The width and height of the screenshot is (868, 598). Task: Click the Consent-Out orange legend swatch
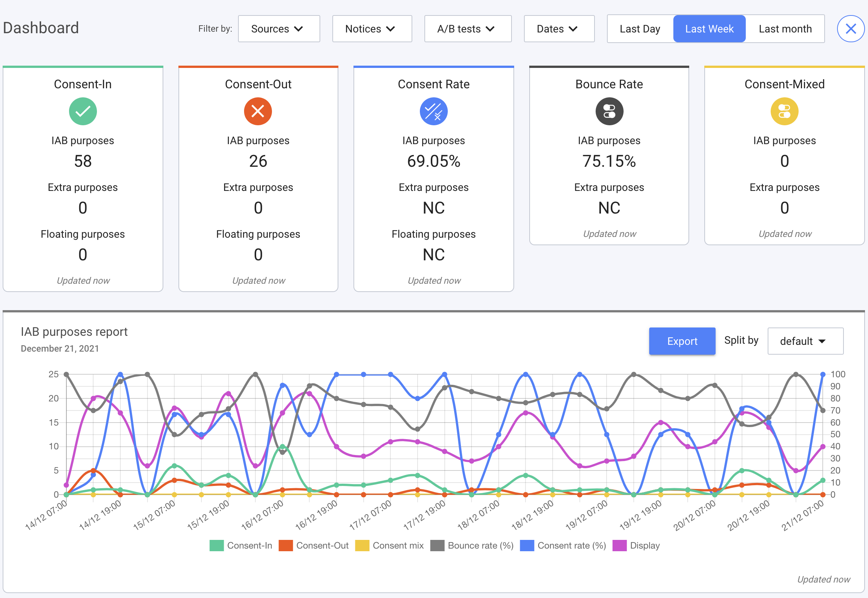pyautogui.click(x=286, y=546)
